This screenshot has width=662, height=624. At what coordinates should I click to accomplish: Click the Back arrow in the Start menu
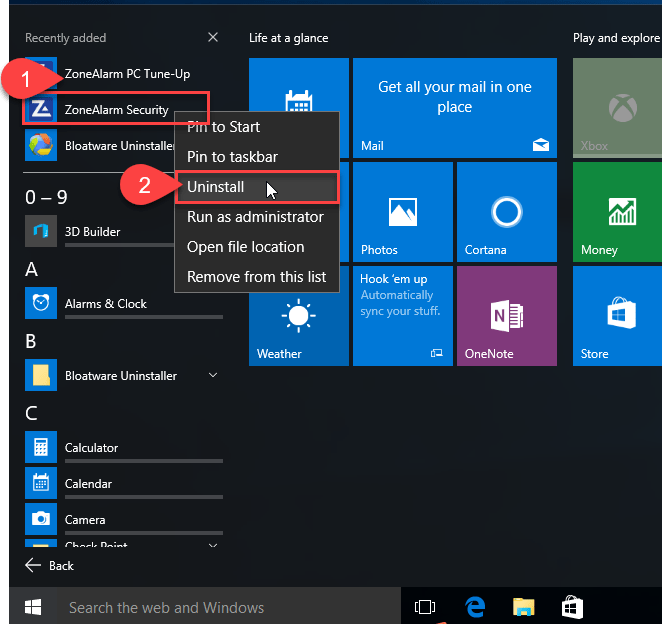pos(33,565)
